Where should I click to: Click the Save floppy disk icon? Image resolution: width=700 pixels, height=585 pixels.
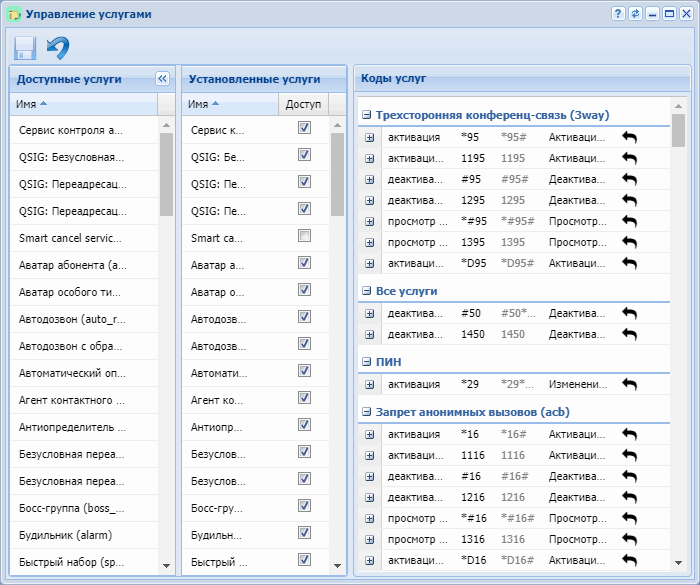tap(25, 48)
